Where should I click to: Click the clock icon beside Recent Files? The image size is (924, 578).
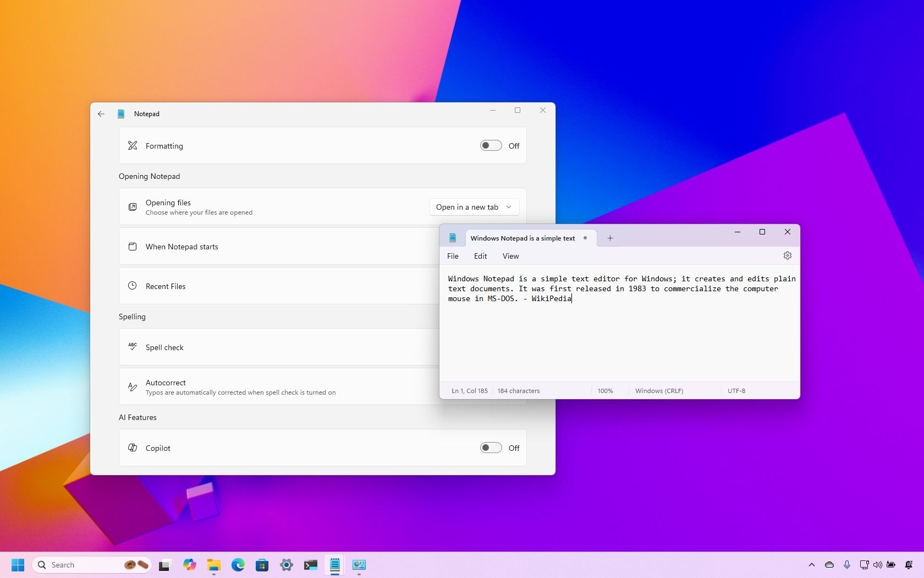(132, 285)
